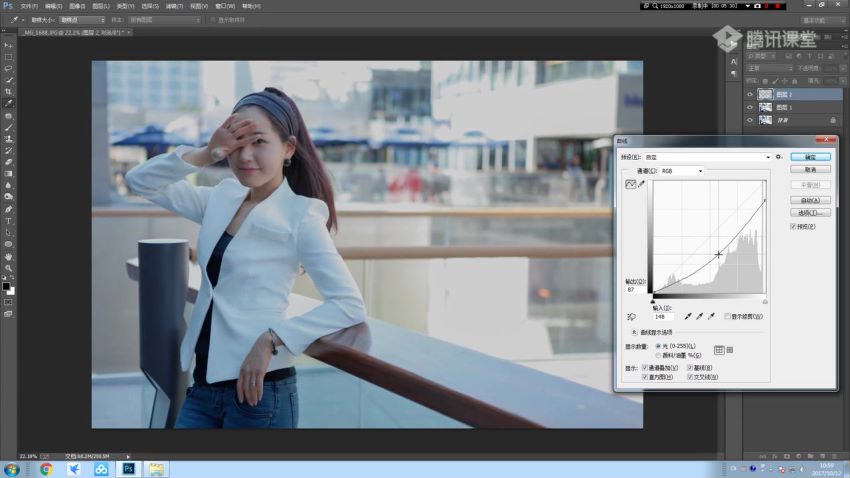This screenshot has width=850, height=478.
Task: Choose the detailed grid icon in Curves
Action: click(x=730, y=350)
